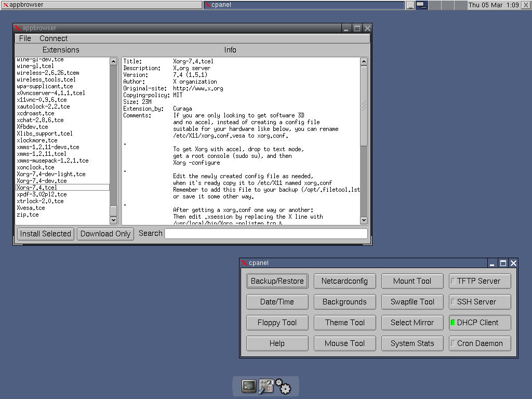
Task: Select zip.tce extension
Action: tap(63, 215)
